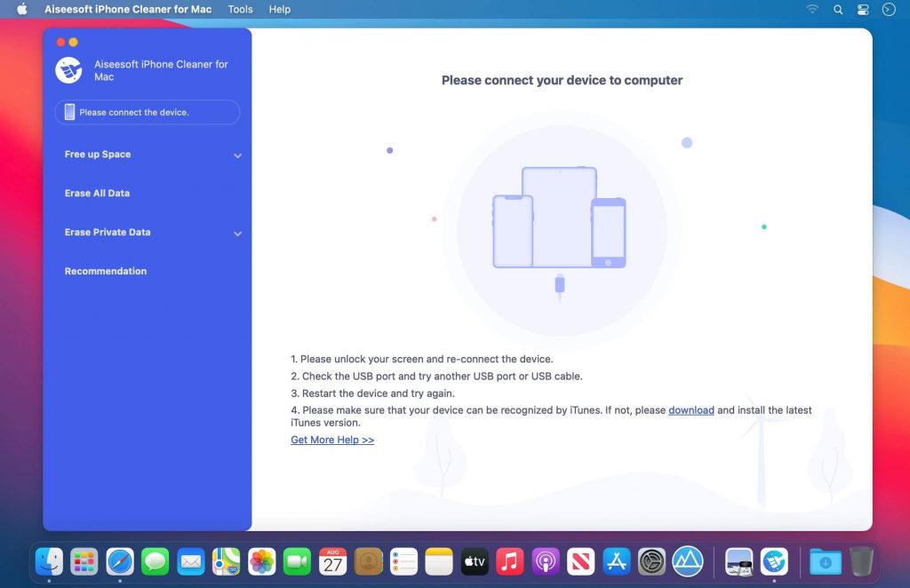Open System Preferences from the Dock
The image size is (910, 588).
click(x=651, y=561)
